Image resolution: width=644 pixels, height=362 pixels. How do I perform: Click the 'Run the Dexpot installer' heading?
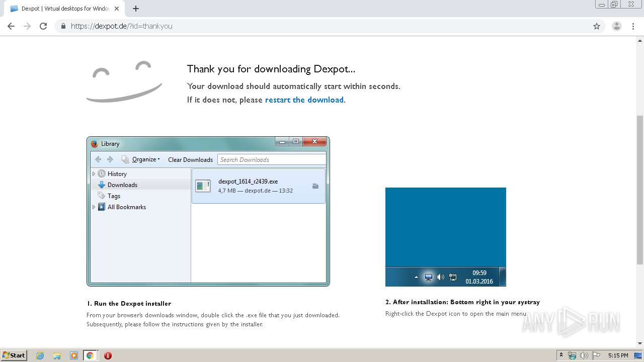(129, 304)
